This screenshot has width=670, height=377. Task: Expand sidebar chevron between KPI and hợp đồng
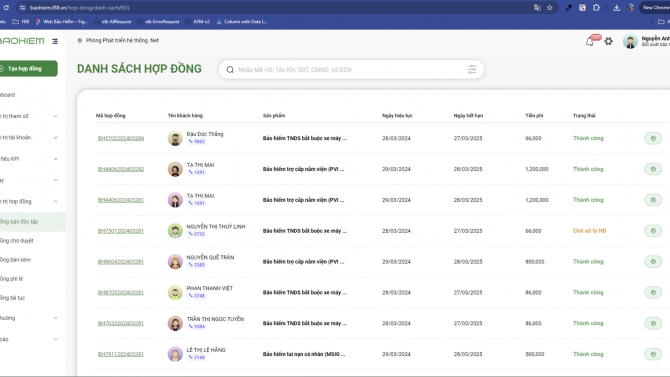(56, 180)
